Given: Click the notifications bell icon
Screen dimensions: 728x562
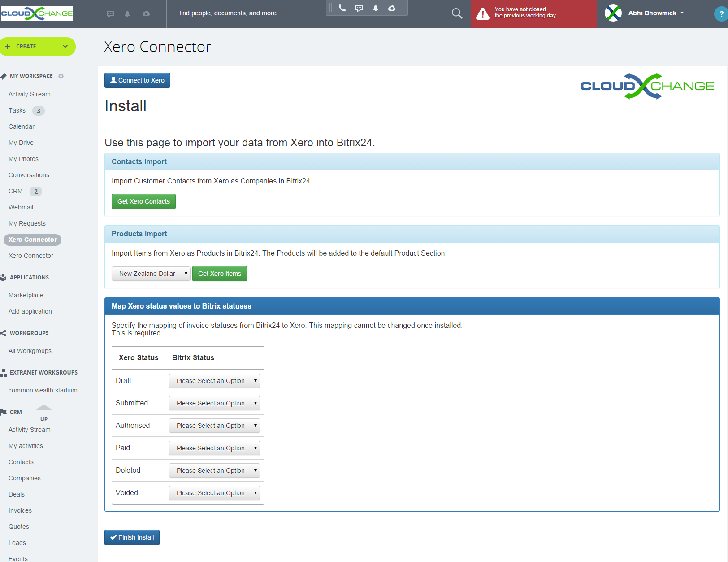Looking at the screenshot, I should [376, 8].
